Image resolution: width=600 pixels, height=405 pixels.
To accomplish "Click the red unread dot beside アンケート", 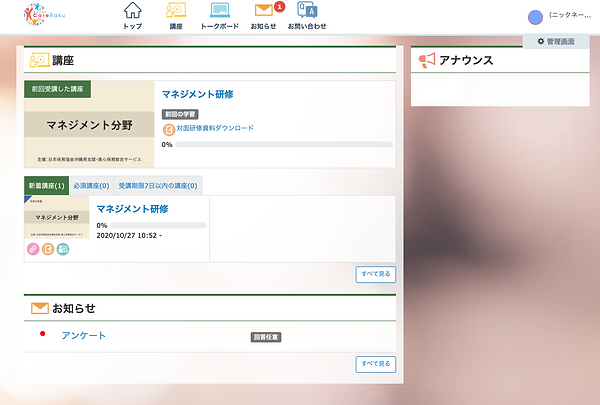I will click(x=42, y=334).
